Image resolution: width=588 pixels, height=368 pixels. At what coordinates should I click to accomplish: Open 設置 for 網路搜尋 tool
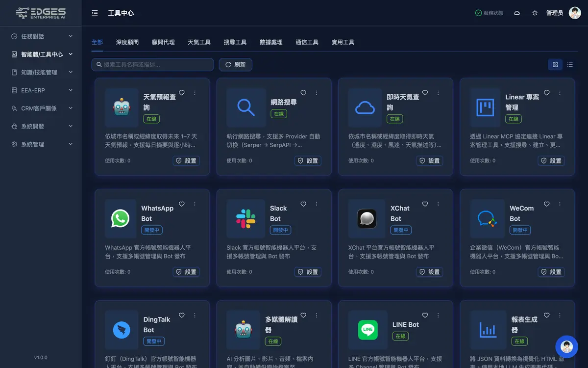[x=308, y=161]
